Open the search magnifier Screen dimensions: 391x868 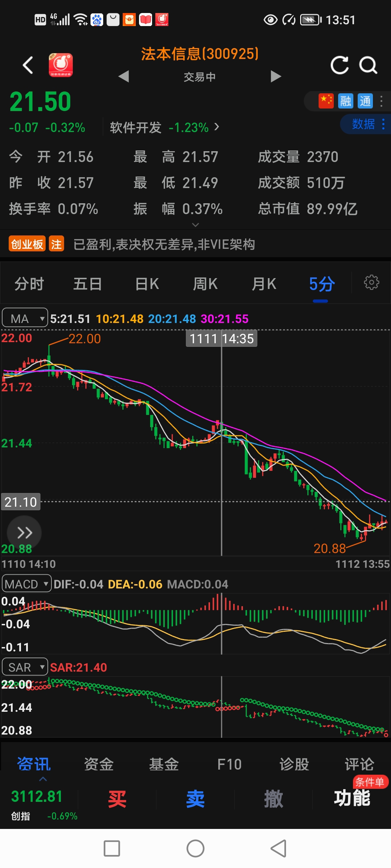coord(368,65)
